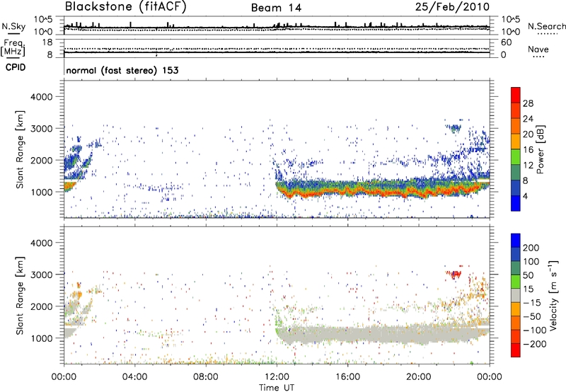Click the left '10^5' noise axis label

tap(43, 20)
